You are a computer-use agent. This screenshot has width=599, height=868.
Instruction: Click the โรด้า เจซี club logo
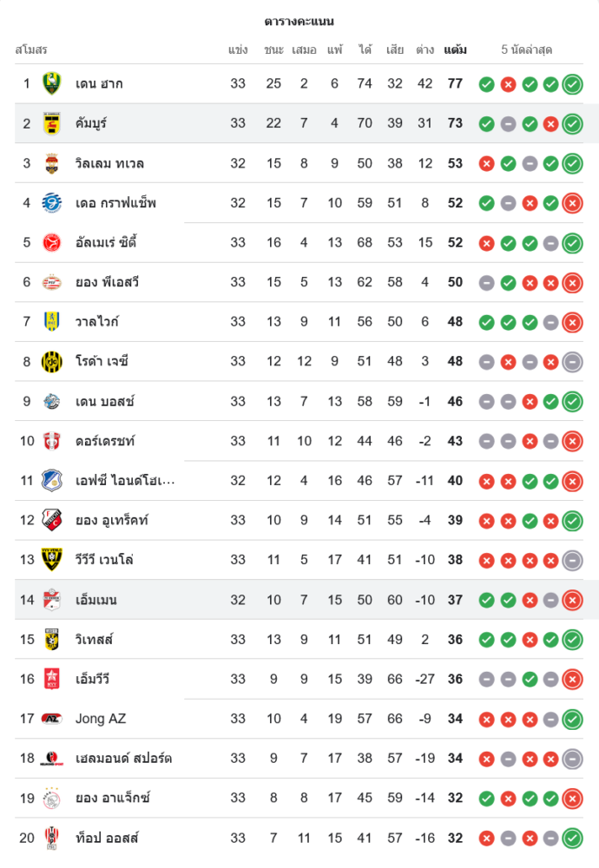click(52, 361)
